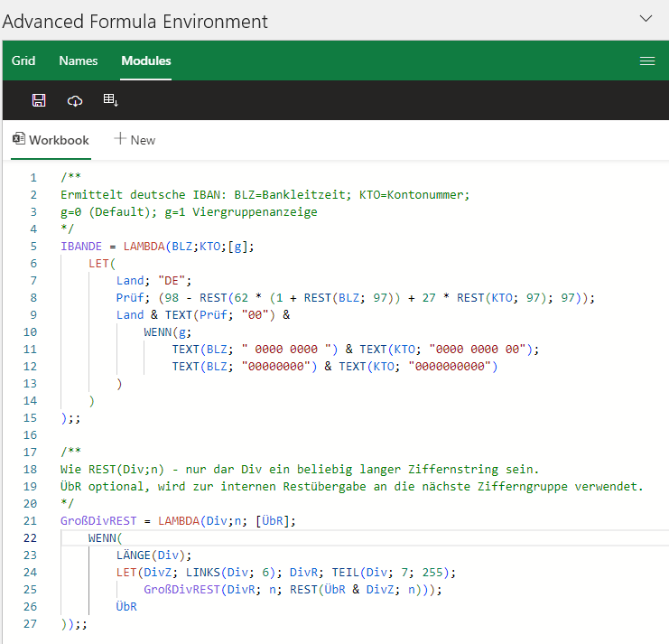Screen dimensions: 669x644
Task: Create a New module
Action: coord(135,140)
